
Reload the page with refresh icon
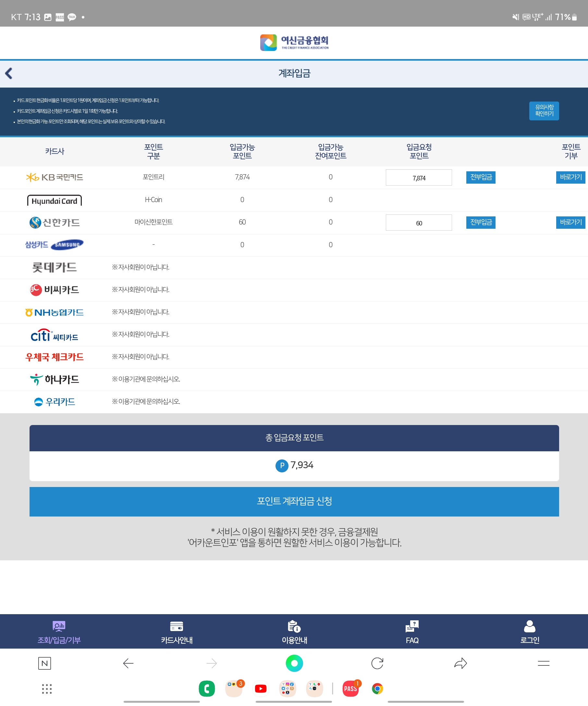(377, 663)
